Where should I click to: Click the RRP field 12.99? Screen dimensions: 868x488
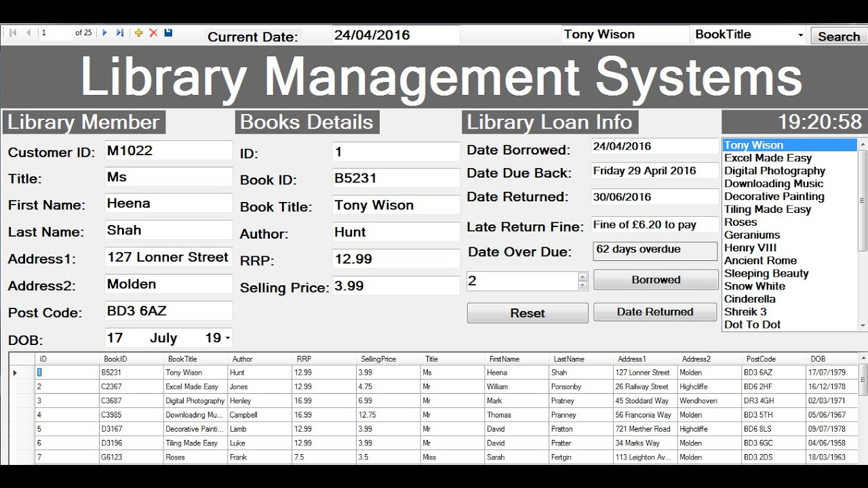point(396,259)
